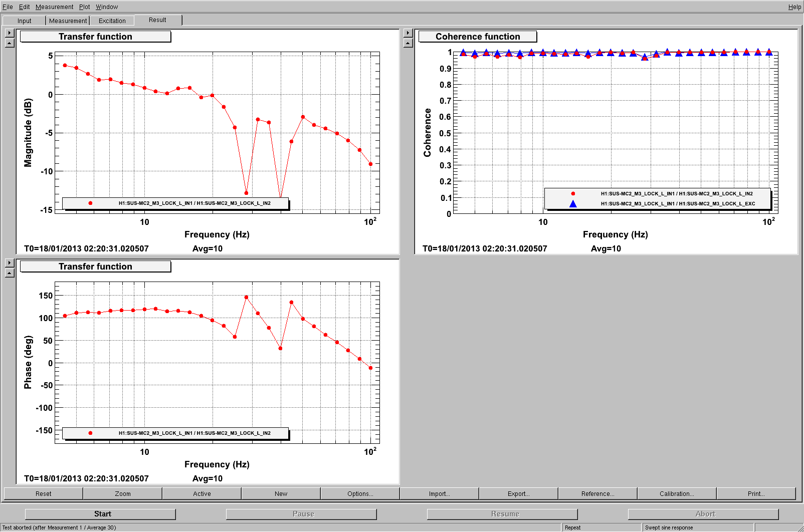804x532 pixels.
Task: Click the Resume button
Action: (502, 514)
